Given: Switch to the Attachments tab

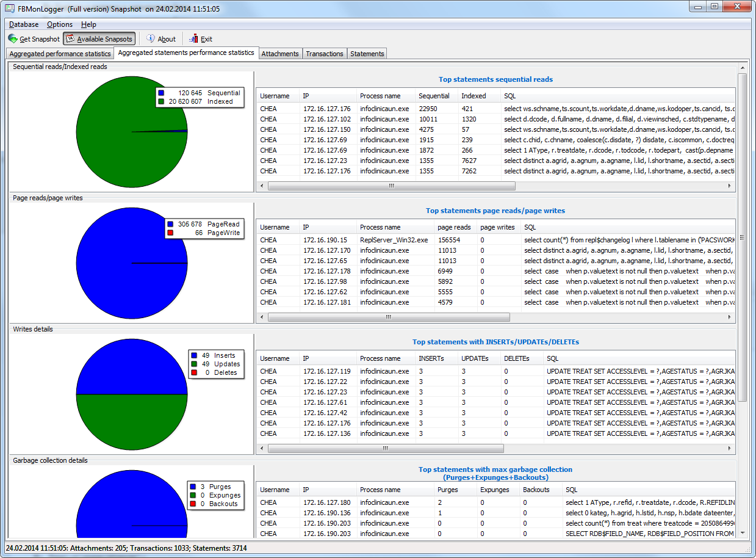Looking at the screenshot, I should pyautogui.click(x=280, y=54).
